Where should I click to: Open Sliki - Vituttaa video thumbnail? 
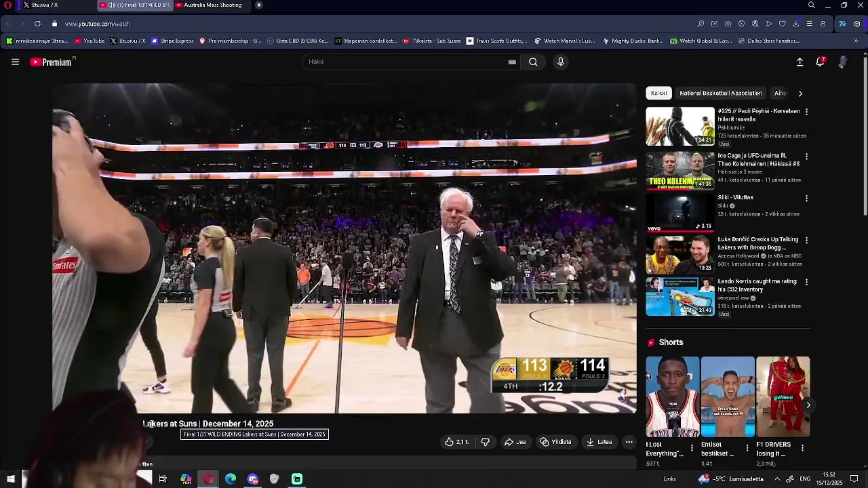coord(680,213)
